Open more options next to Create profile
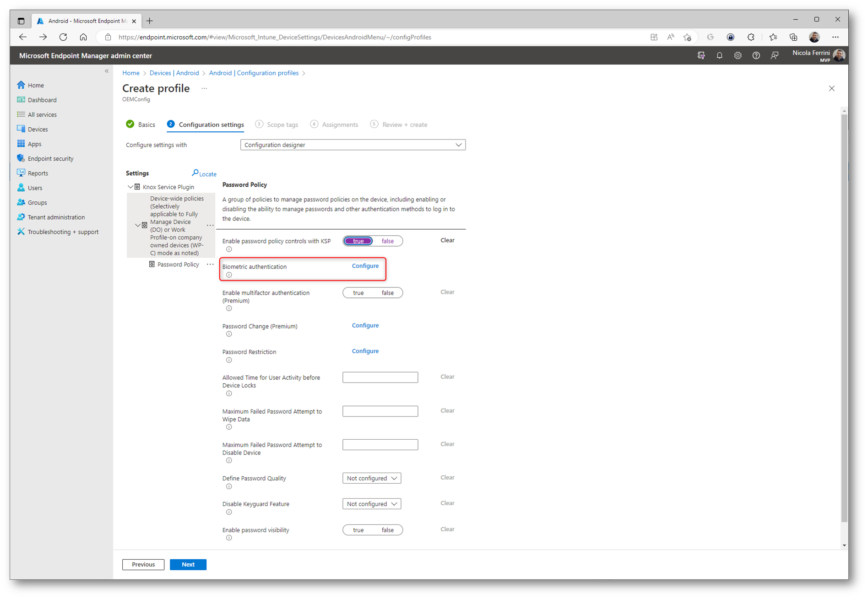The height and width of the screenshot is (599, 868). 204,88
